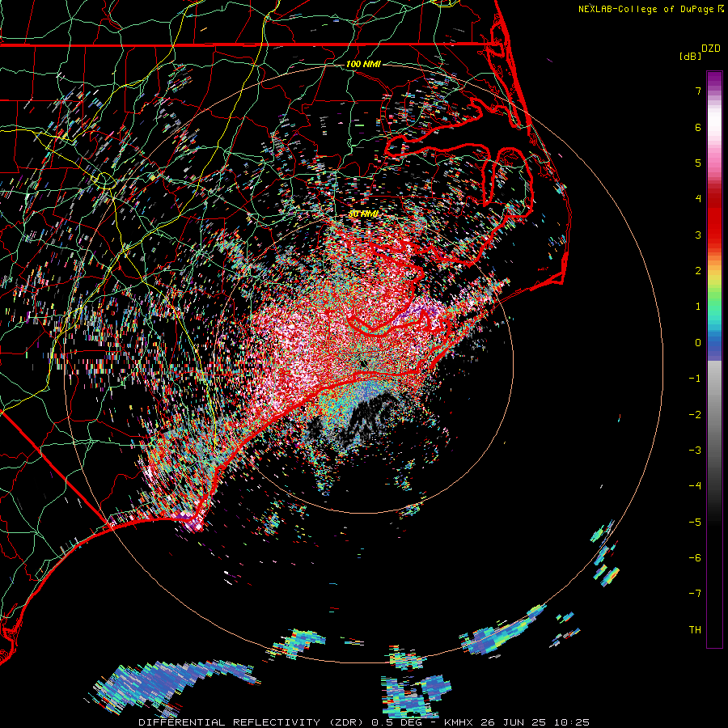Click the -2 value on color scale
Screen dimensions: 728x728
(695, 415)
